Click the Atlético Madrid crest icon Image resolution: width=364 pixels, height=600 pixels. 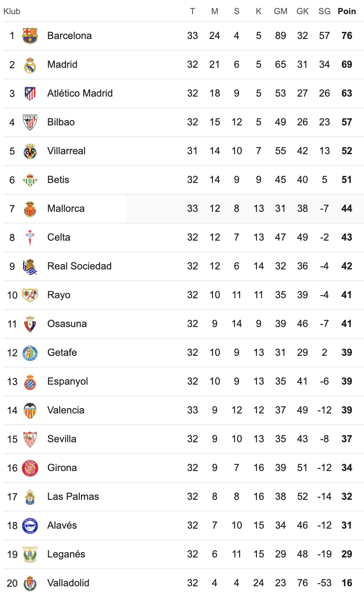pos(30,94)
